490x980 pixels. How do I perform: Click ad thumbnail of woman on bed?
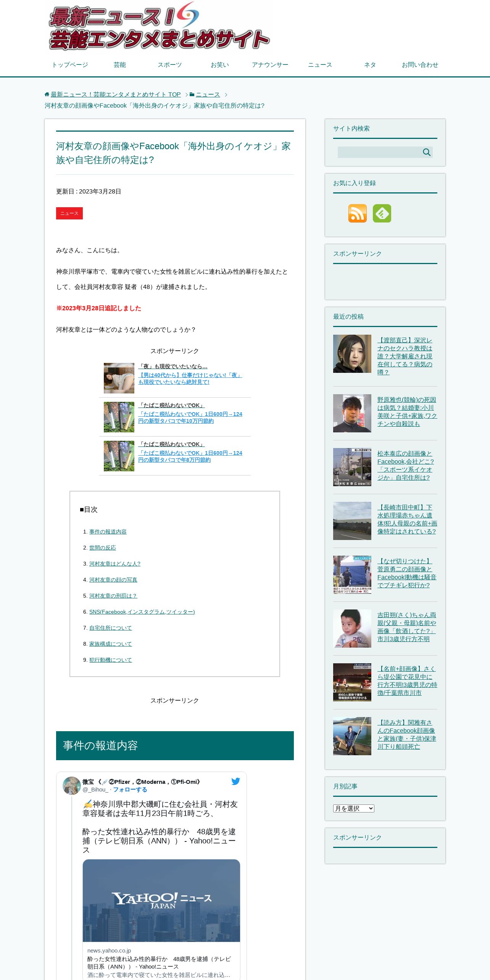(x=119, y=378)
